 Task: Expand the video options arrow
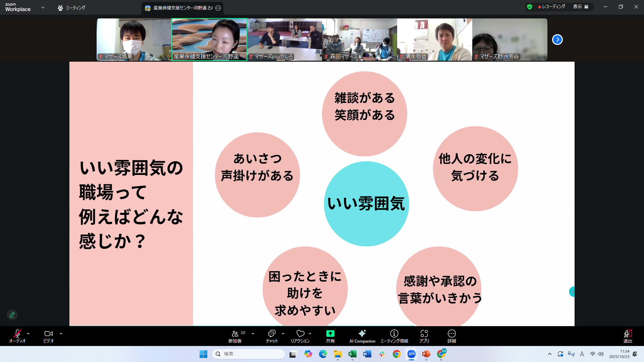pyautogui.click(x=61, y=334)
